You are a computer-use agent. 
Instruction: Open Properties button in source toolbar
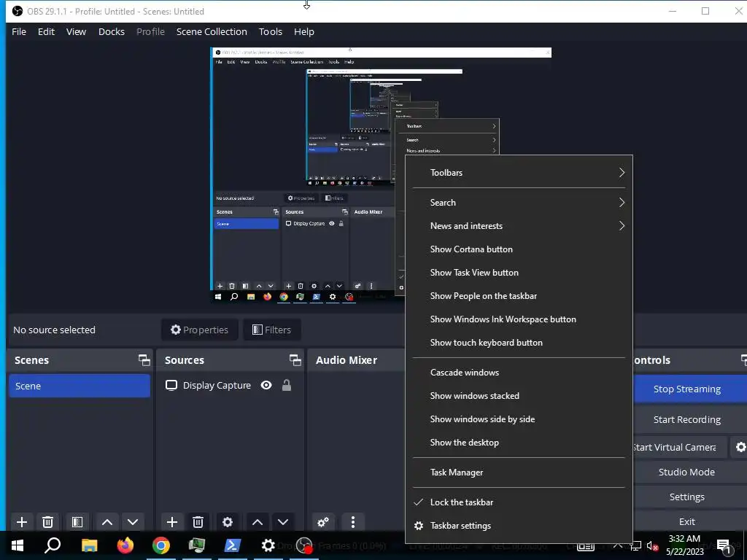point(200,330)
